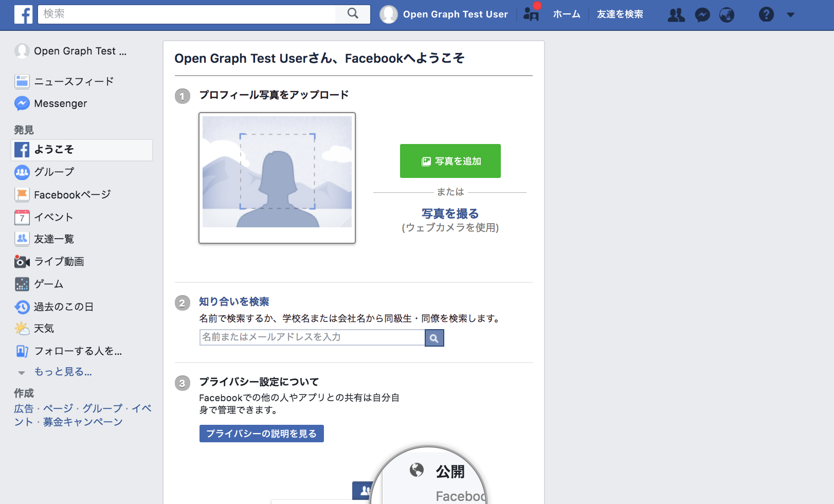The height and width of the screenshot is (504, 834).
Task: Click the profile photo placeholder image
Action: pyautogui.click(x=277, y=177)
